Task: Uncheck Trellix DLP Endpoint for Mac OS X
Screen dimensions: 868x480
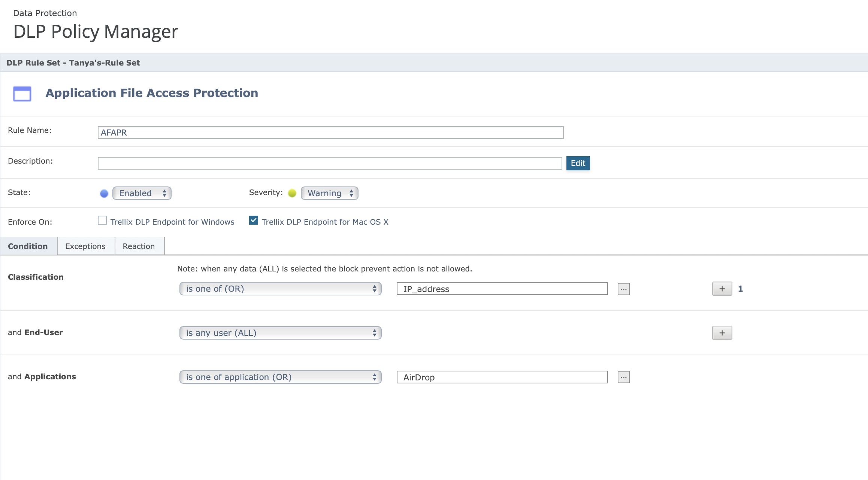Action: point(254,221)
